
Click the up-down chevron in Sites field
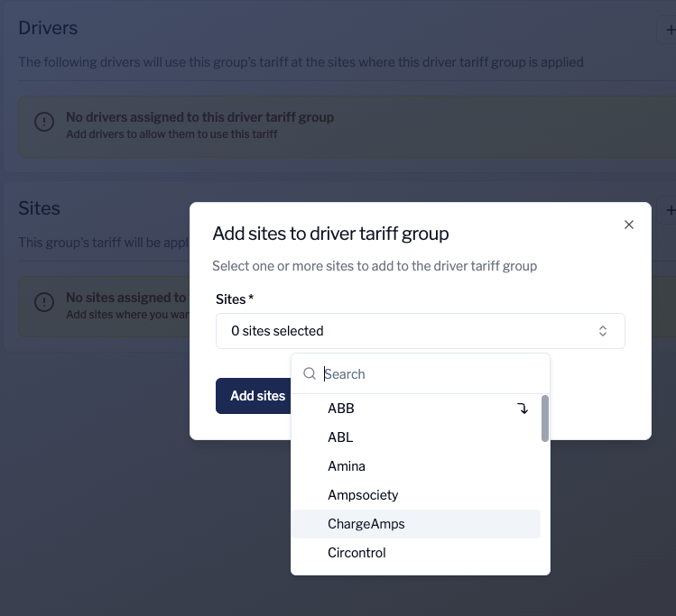coord(603,331)
